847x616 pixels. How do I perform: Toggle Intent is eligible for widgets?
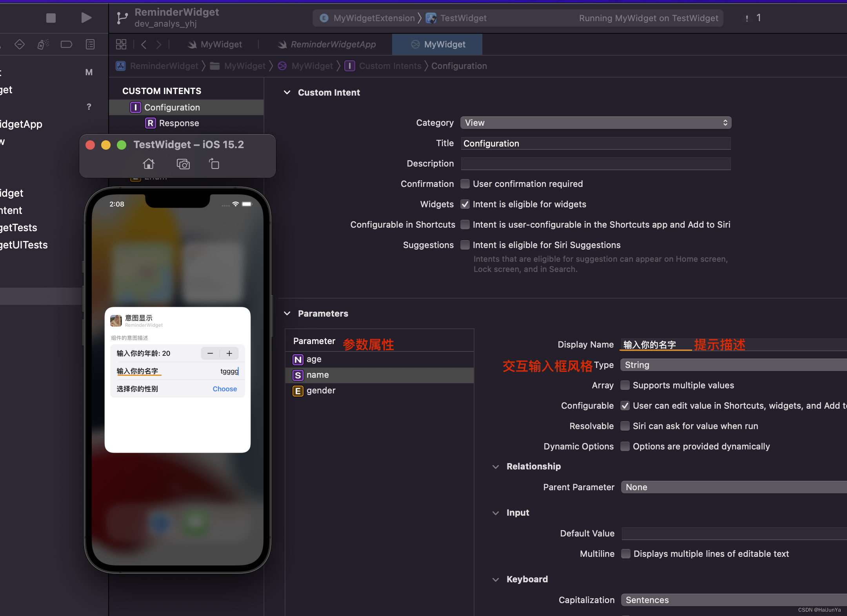(465, 205)
